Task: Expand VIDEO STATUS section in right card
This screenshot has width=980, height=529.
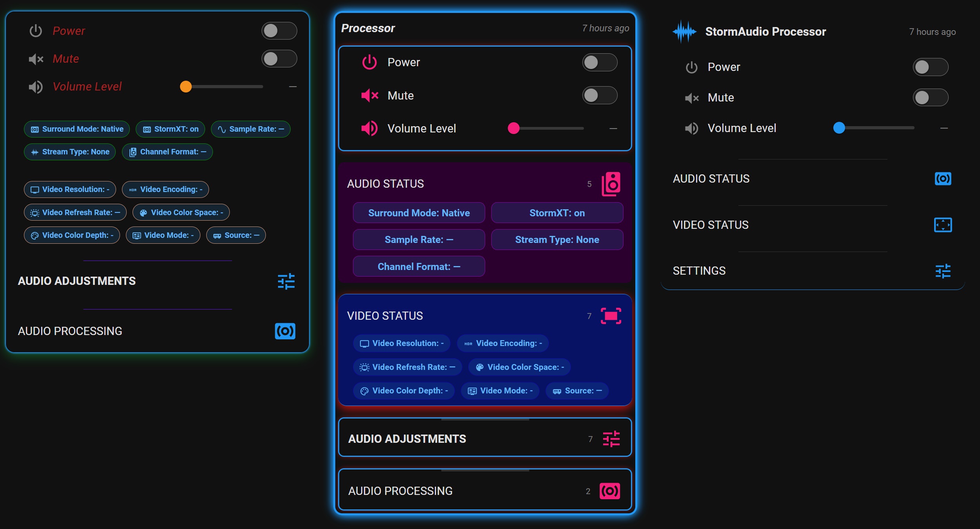Action: click(x=813, y=225)
